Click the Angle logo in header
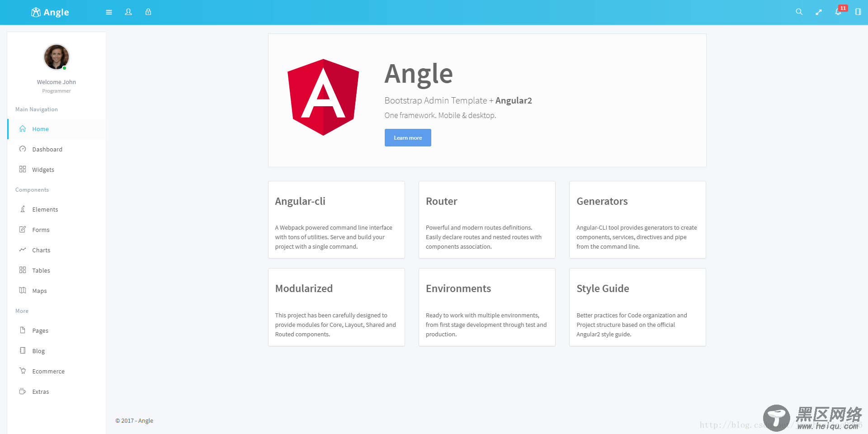The height and width of the screenshot is (434, 868). point(50,12)
